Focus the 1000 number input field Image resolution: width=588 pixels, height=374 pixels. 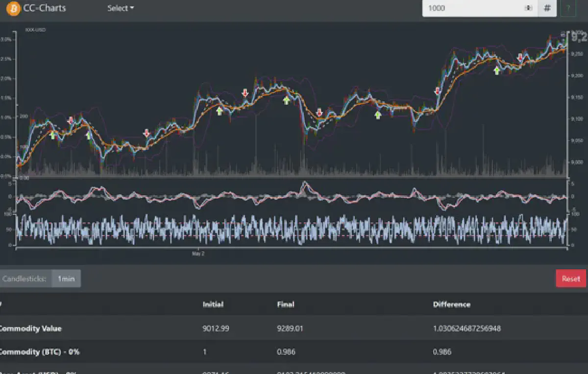(x=470, y=8)
